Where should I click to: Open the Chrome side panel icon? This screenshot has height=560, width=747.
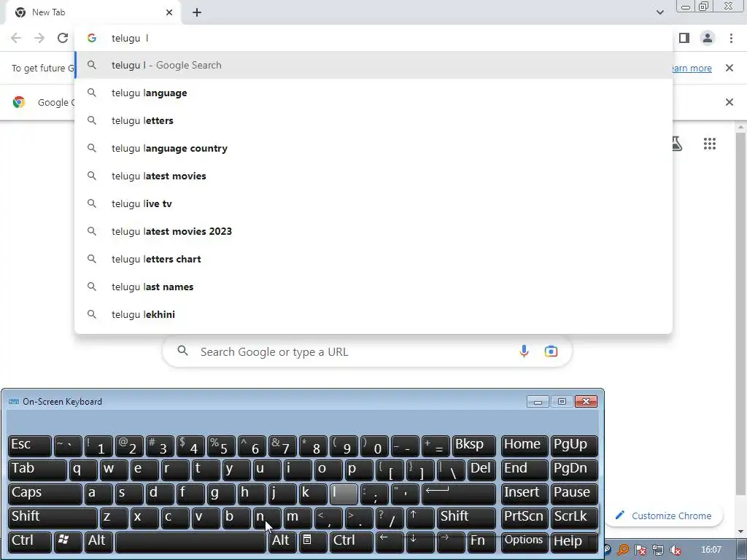(684, 38)
